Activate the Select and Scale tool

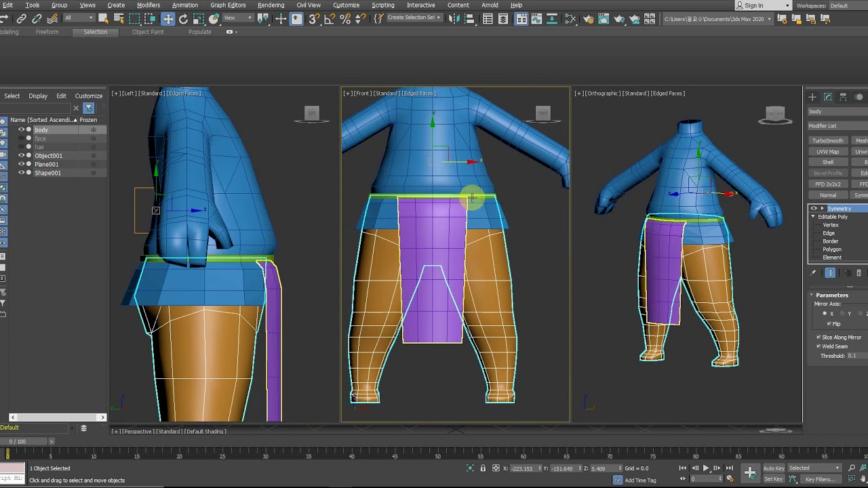[199, 19]
